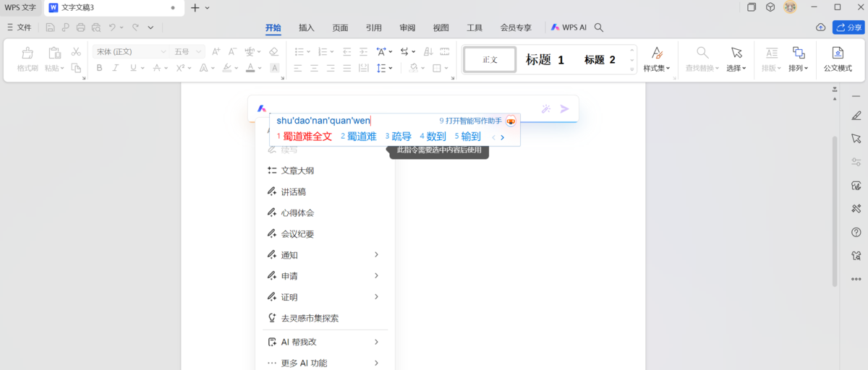Viewport: 868px width, 370px height.
Task: Switch to the 插入 ribbon tab
Action: [x=307, y=28]
